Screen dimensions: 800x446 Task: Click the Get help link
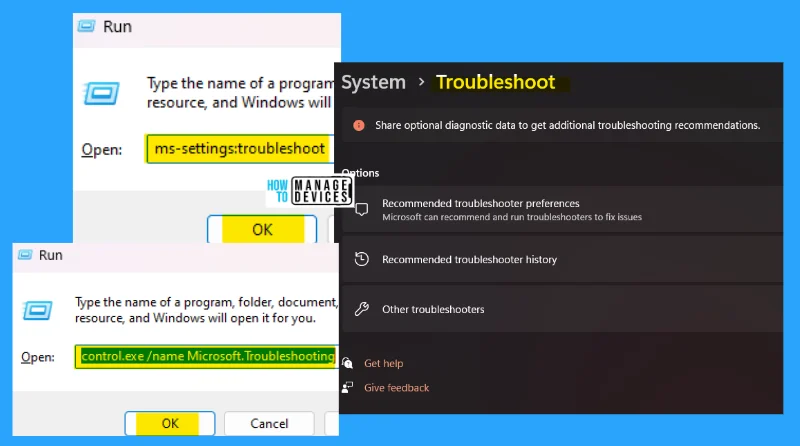(383, 363)
